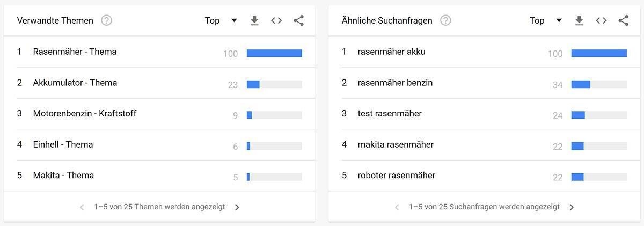Click the roboter rasenmäher query
Screen dimensions: 644x226
pyautogui.click(x=396, y=176)
